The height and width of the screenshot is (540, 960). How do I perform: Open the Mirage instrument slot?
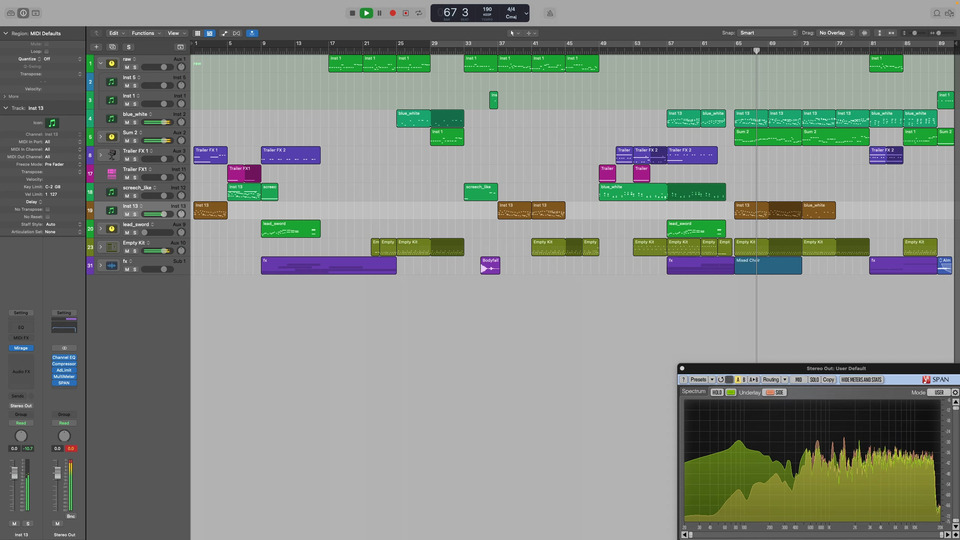tap(21, 348)
